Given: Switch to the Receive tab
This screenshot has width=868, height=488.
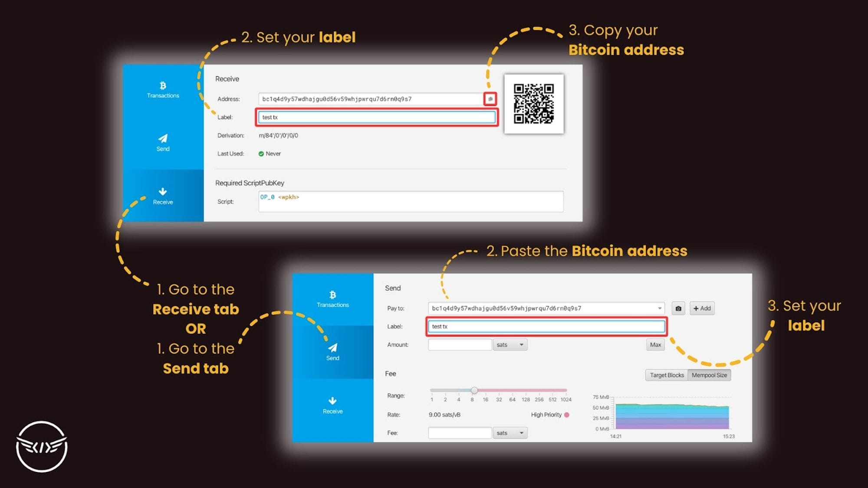Looking at the screenshot, I should coord(163,197).
